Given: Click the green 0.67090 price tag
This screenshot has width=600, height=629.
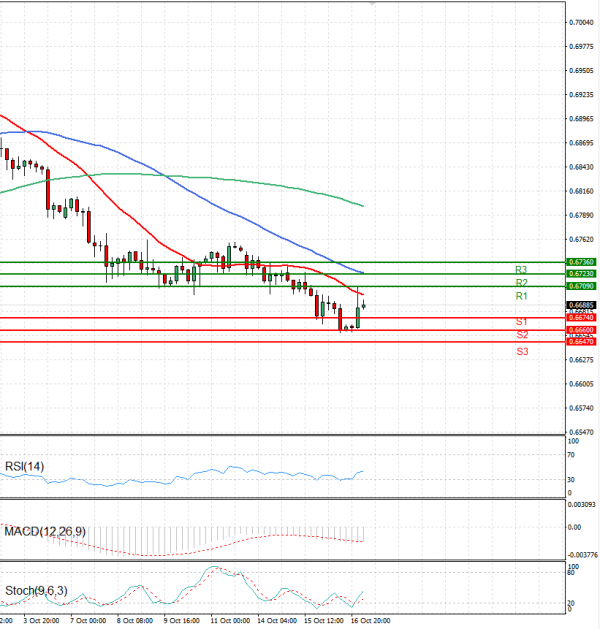Looking at the screenshot, I should point(581,286).
